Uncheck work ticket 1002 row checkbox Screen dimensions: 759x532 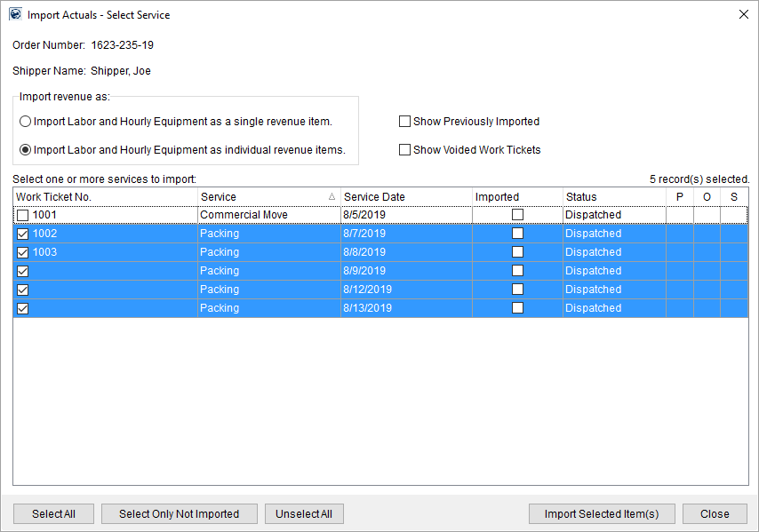22,234
